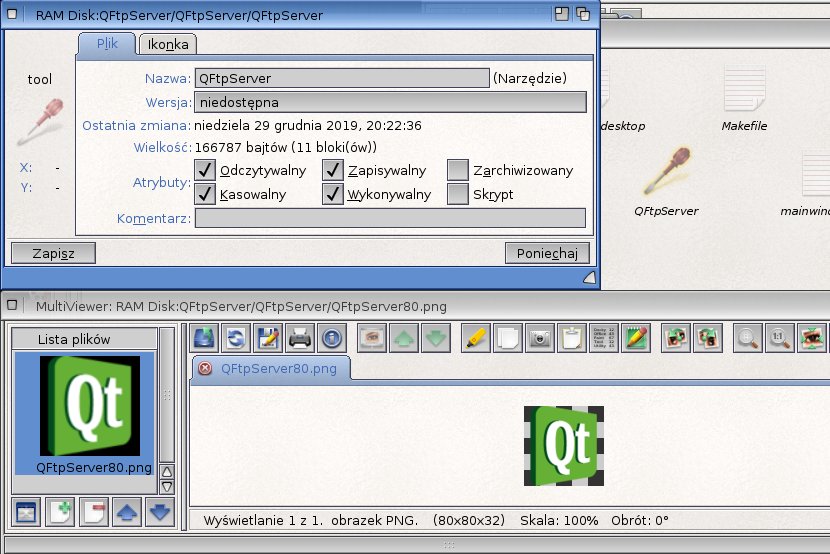
Task: Click the second rotate picture icon
Action: tap(708, 338)
